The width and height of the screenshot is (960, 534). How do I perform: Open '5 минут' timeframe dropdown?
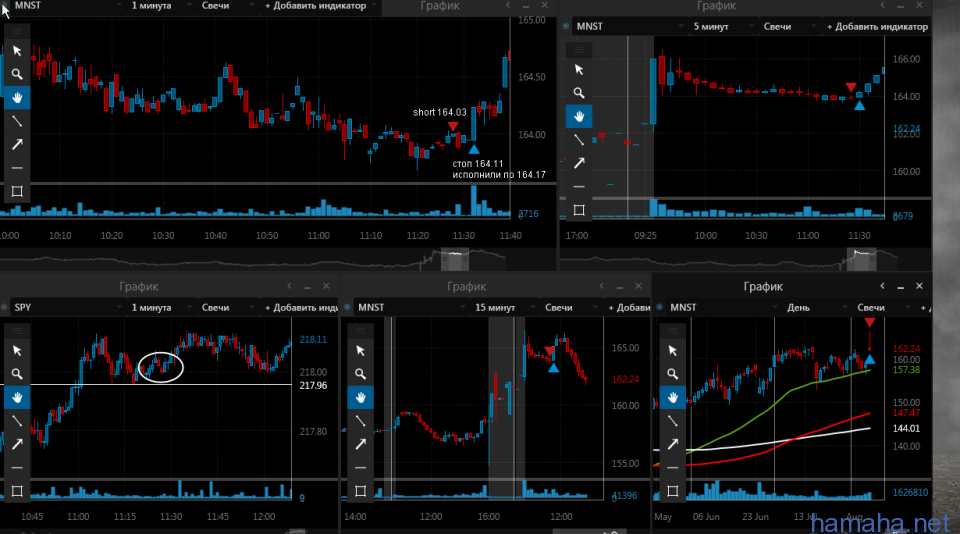click(722, 26)
